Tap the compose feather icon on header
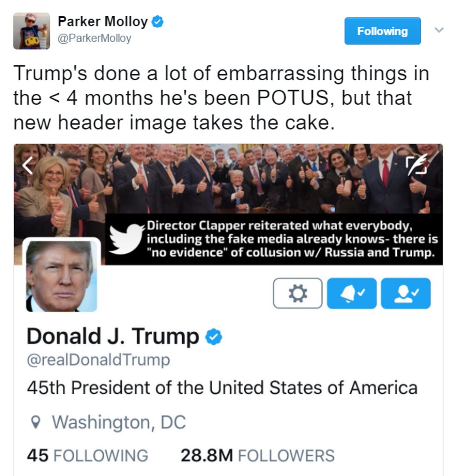 [x=417, y=165]
